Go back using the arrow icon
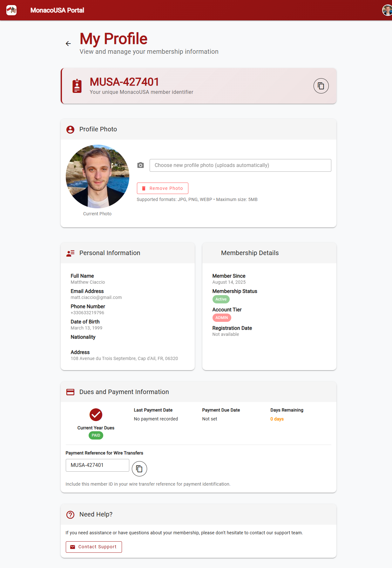Image resolution: width=392 pixels, height=568 pixels. point(68,44)
